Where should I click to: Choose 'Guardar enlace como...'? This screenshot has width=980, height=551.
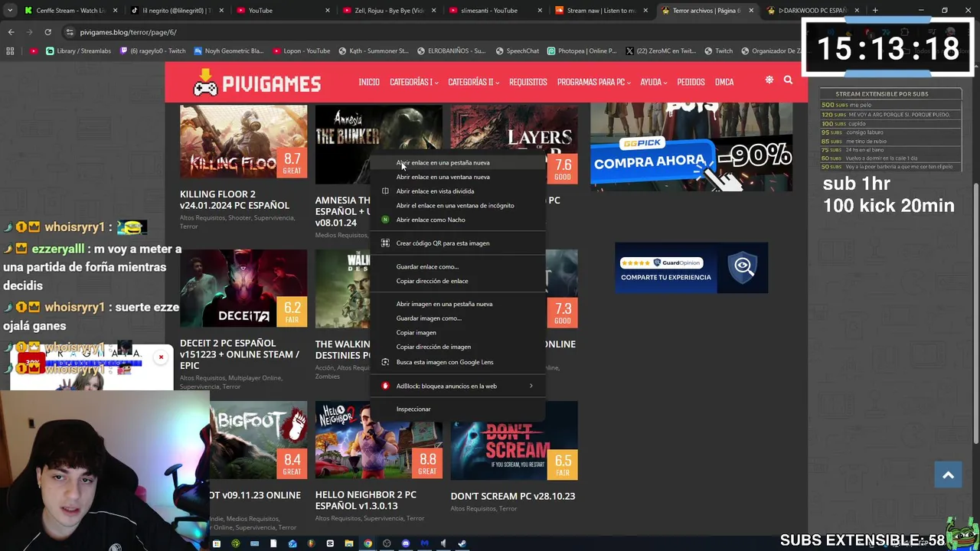pyautogui.click(x=457, y=266)
